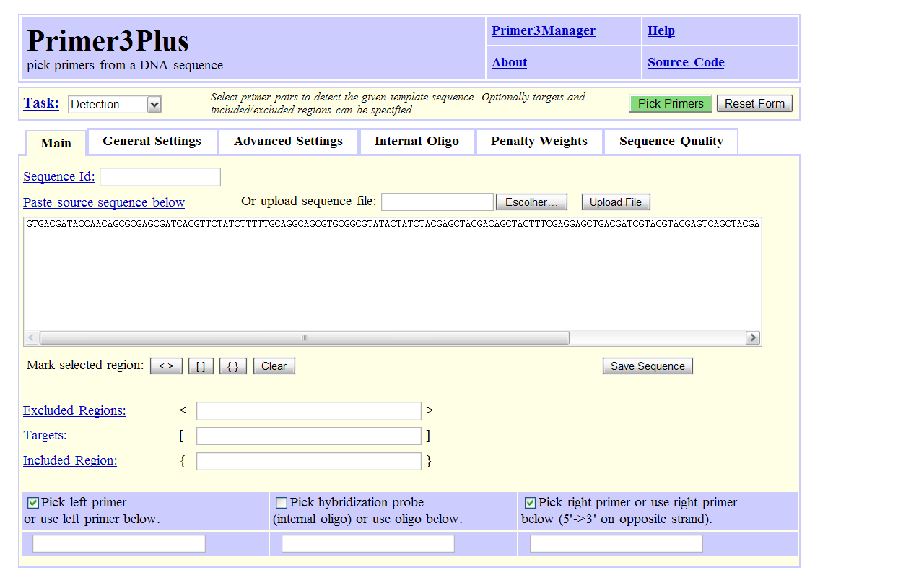Click the Task help link

click(41, 103)
